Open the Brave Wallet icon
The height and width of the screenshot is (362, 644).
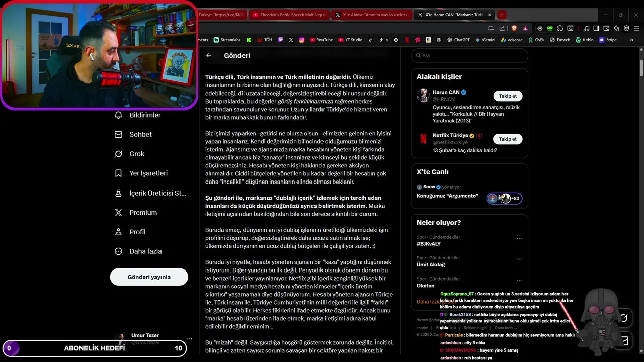[607, 28]
